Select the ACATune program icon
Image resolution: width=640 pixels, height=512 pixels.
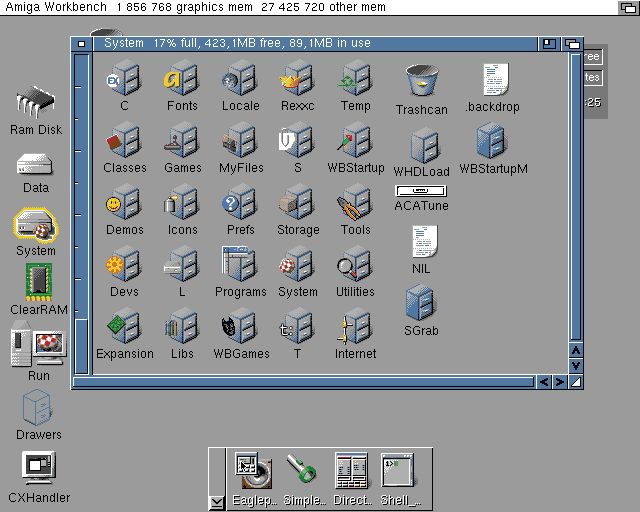pos(421,191)
